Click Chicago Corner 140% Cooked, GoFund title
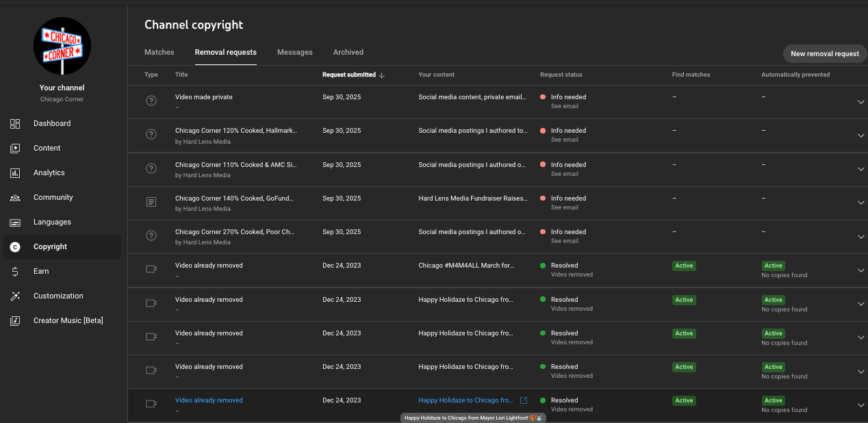 tap(234, 198)
